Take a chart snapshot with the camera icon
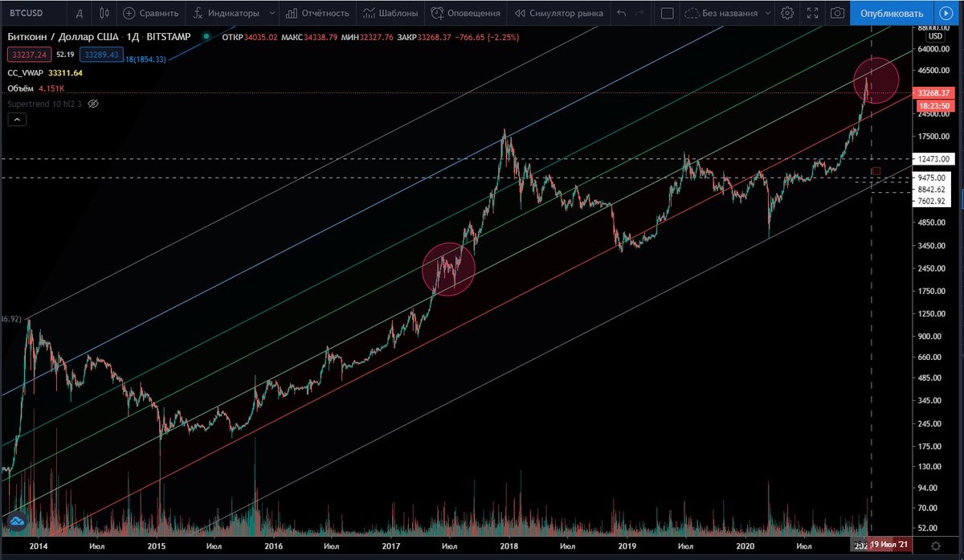The height and width of the screenshot is (560, 964). (835, 13)
